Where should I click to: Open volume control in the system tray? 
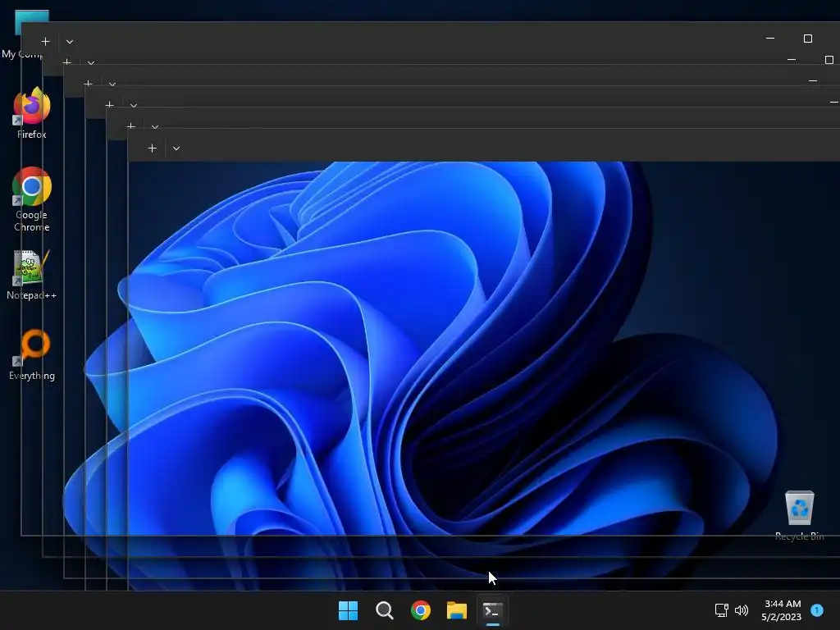coord(742,610)
